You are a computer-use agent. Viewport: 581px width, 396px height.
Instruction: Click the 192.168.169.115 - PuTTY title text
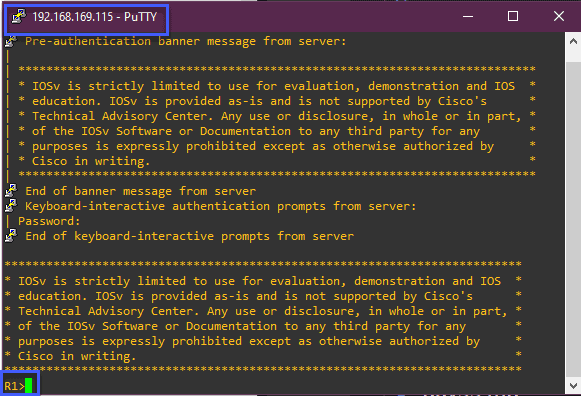(x=94, y=17)
